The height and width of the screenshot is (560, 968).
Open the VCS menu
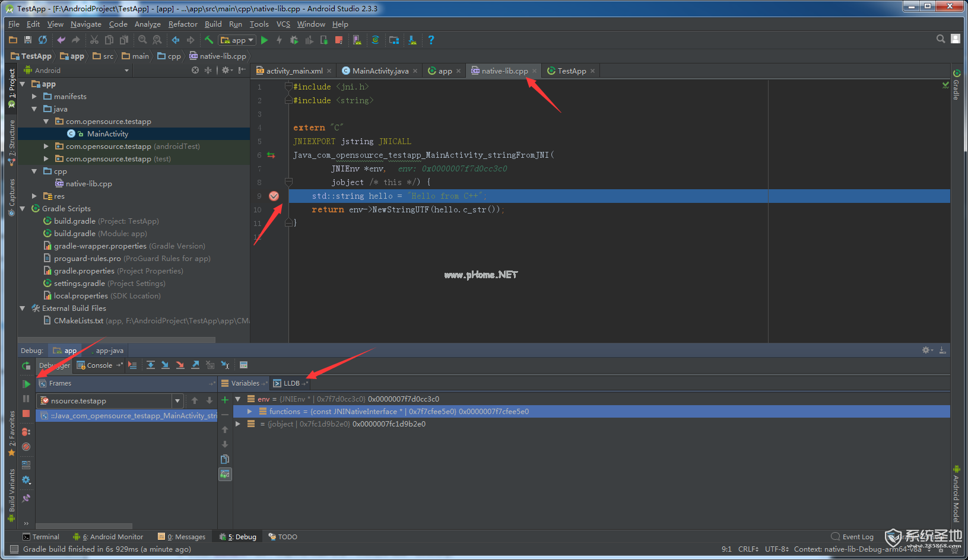click(283, 24)
